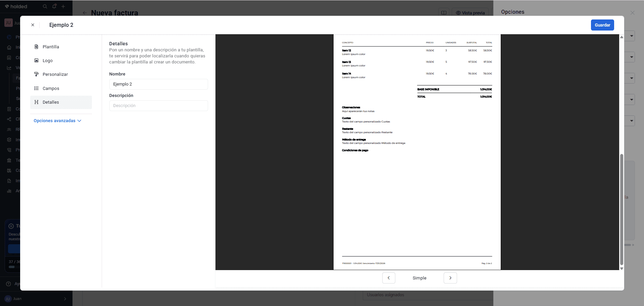Click the Nombre field with Ejemplo 2

(158, 84)
